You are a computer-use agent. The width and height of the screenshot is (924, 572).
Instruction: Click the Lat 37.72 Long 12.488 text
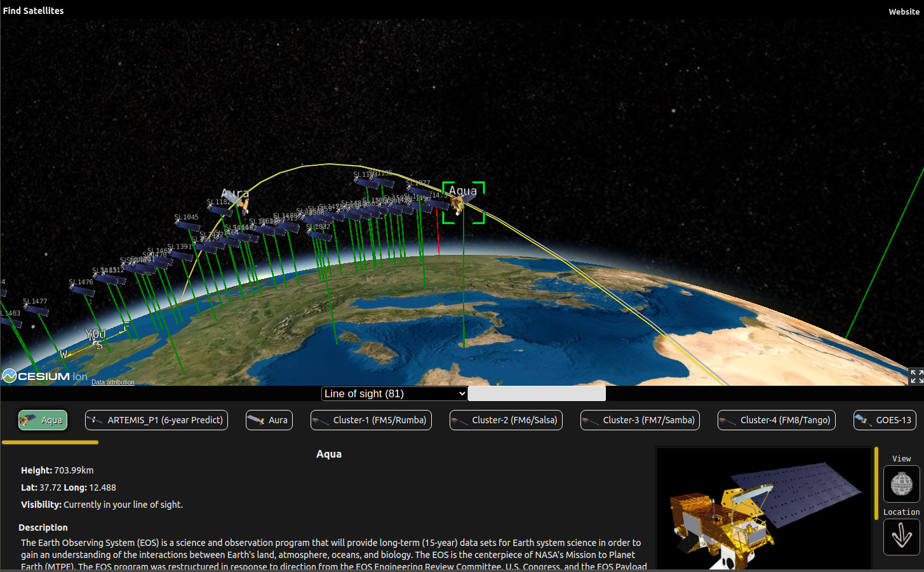(x=69, y=487)
